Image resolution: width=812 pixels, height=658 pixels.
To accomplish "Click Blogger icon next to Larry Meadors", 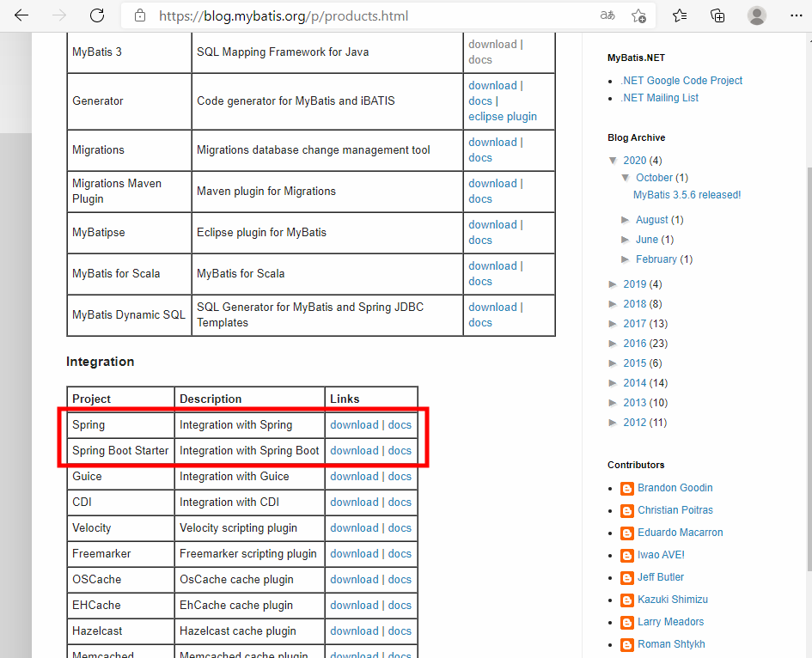I will [x=626, y=622].
